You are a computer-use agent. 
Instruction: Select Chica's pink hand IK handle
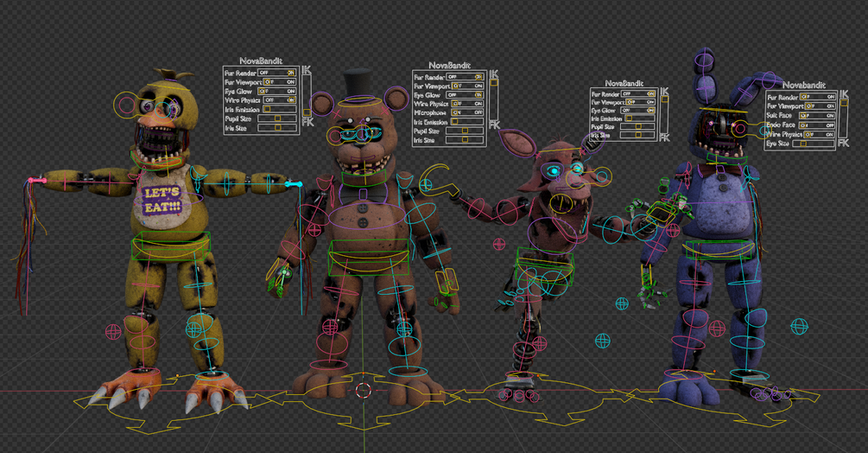pos(38,180)
